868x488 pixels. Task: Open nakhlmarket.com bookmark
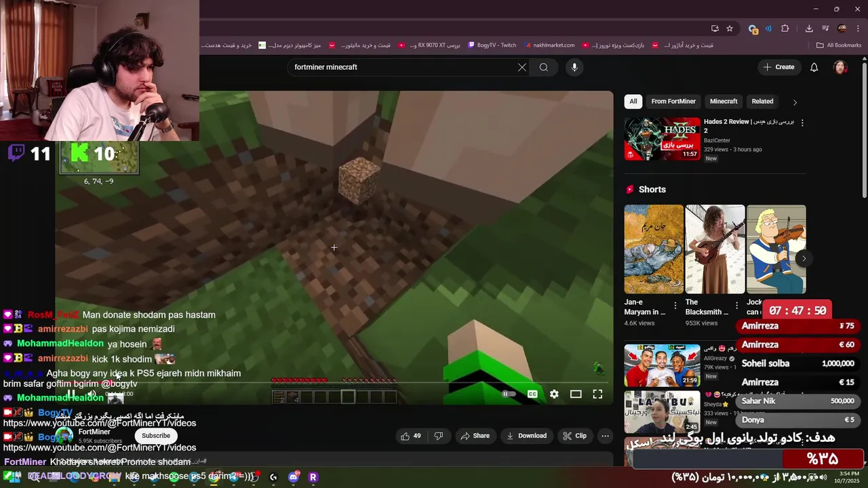point(549,45)
